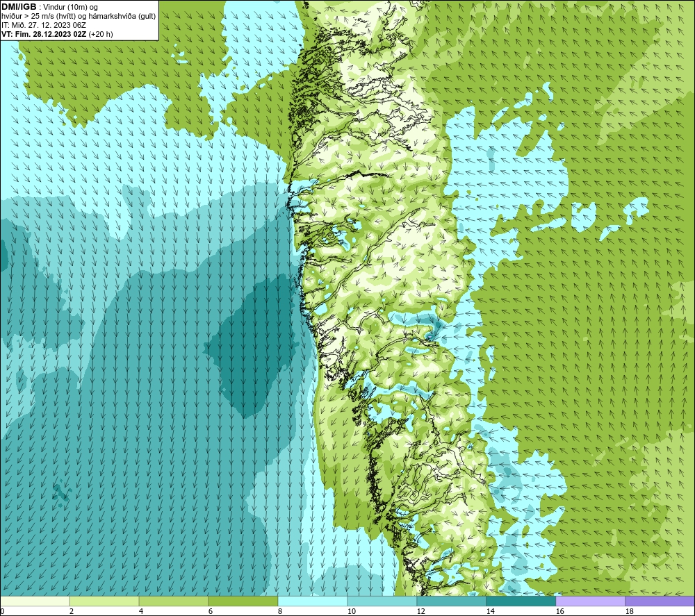Click the legend scale label '4'

[x=141, y=611]
